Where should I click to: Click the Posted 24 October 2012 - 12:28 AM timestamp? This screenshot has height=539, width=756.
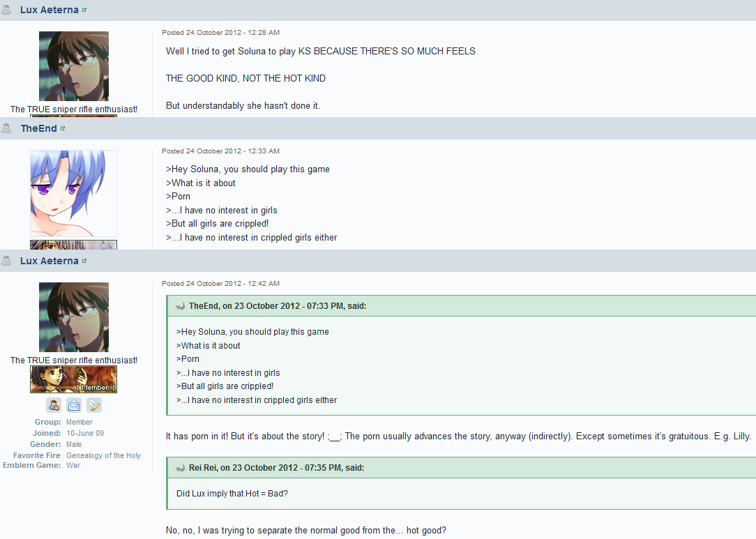pyautogui.click(x=221, y=32)
